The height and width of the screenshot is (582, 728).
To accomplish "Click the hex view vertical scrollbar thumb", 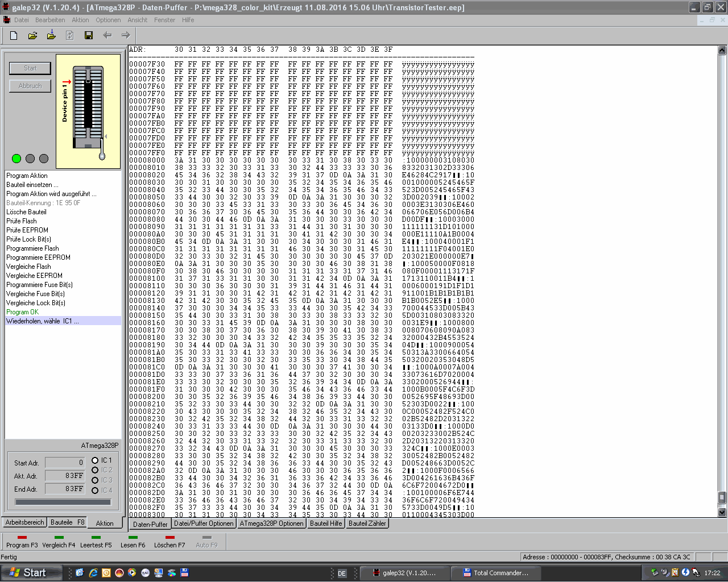I will tap(722, 497).
